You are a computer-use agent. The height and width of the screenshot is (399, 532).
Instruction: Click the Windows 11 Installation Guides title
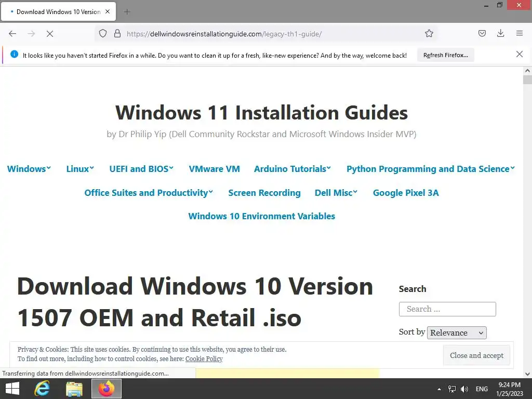tap(262, 112)
